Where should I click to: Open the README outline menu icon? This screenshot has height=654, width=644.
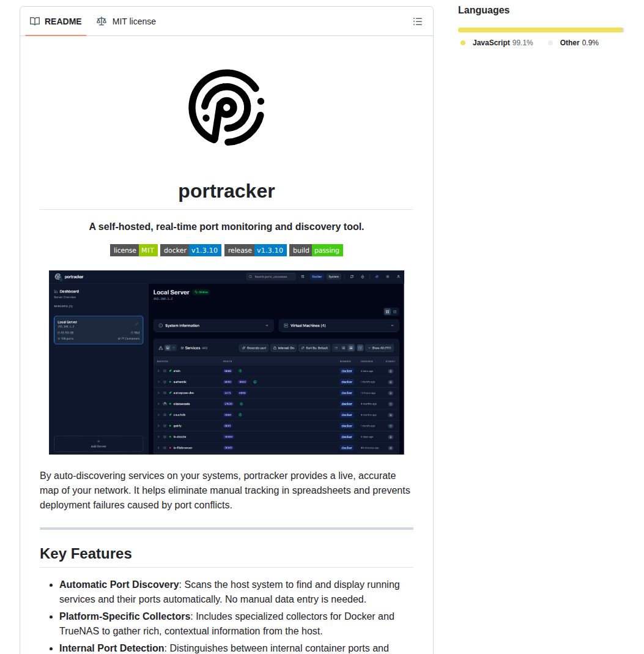(x=417, y=21)
